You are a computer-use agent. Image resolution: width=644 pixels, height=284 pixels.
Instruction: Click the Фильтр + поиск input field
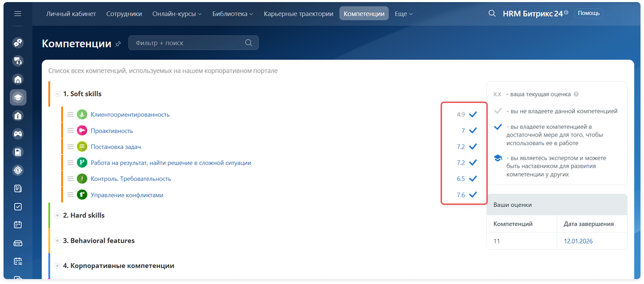pos(187,43)
